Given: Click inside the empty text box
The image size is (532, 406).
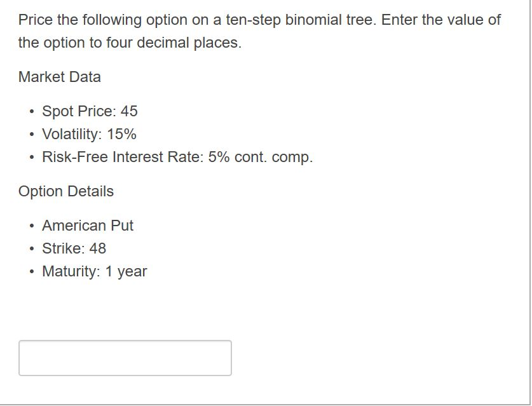Looking at the screenshot, I should click(125, 358).
